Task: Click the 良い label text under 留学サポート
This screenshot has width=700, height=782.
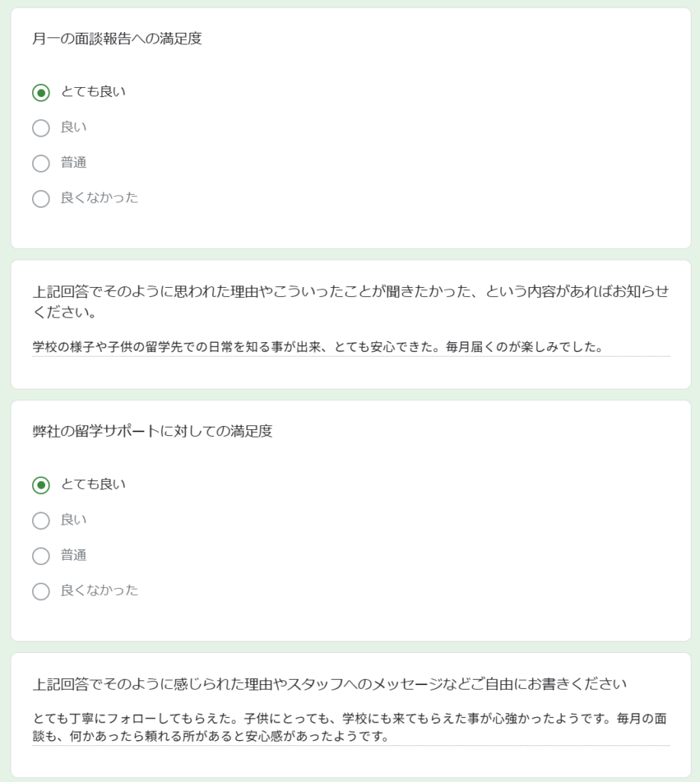Action: (74, 519)
